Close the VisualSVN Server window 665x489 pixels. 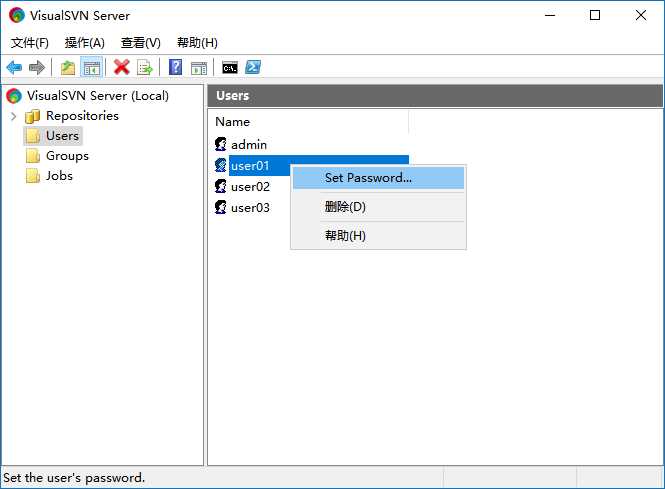point(641,15)
